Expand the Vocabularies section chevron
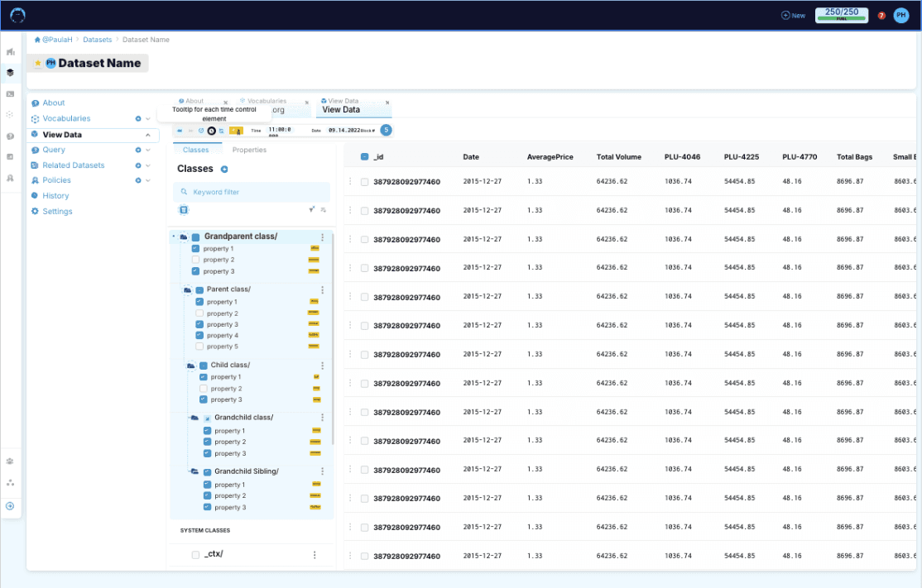The width and height of the screenshot is (922, 588). (148, 118)
